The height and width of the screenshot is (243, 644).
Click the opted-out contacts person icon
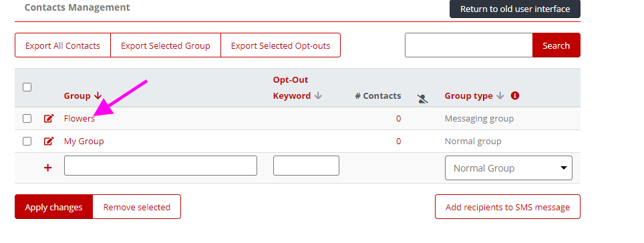tap(423, 98)
